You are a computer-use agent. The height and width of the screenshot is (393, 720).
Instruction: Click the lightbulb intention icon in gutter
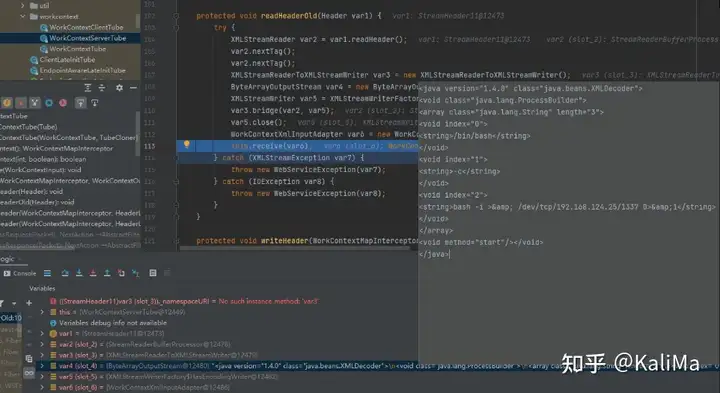[186, 145]
